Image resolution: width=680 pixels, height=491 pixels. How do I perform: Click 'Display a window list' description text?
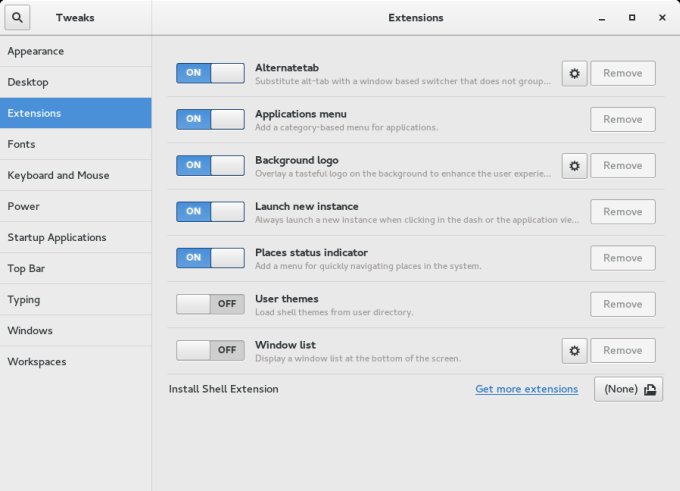pos(358,359)
